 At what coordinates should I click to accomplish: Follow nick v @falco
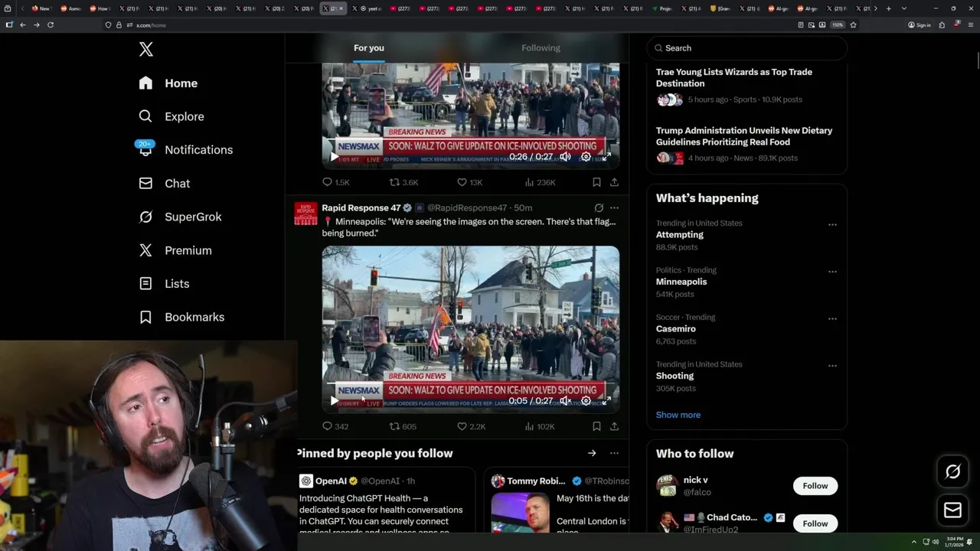815,486
